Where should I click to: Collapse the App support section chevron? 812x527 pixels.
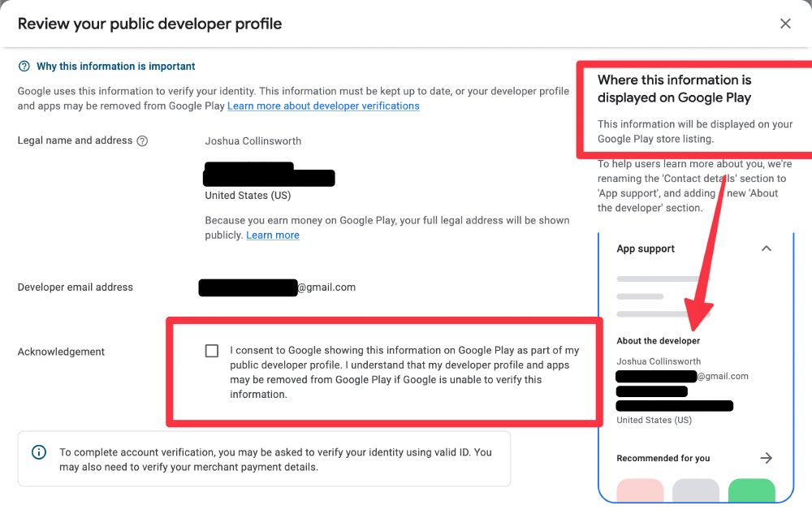click(767, 248)
